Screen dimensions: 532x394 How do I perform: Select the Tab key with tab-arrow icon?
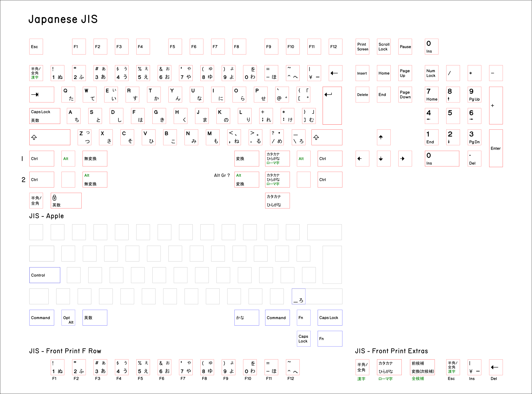(x=42, y=95)
